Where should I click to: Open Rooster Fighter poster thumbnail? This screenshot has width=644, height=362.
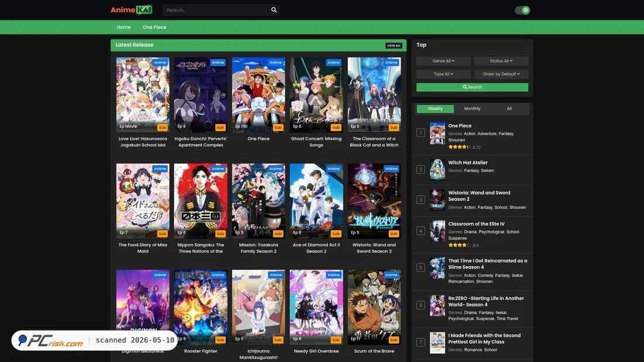pyautogui.click(x=200, y=307)
